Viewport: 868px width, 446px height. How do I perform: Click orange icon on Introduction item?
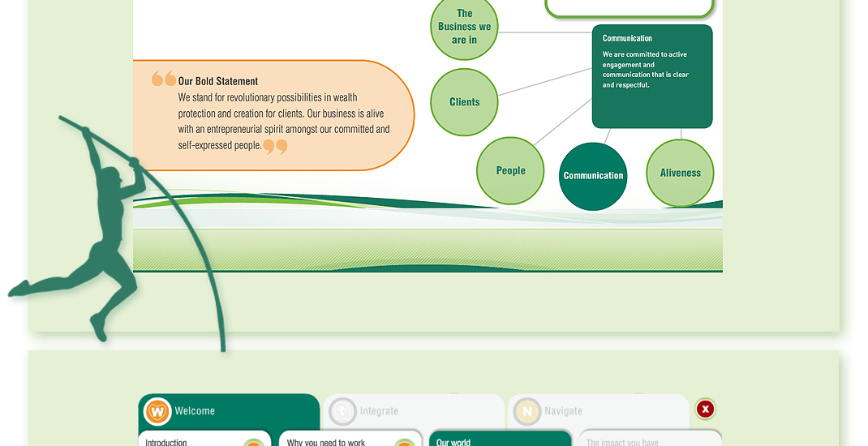coord(254,442)
